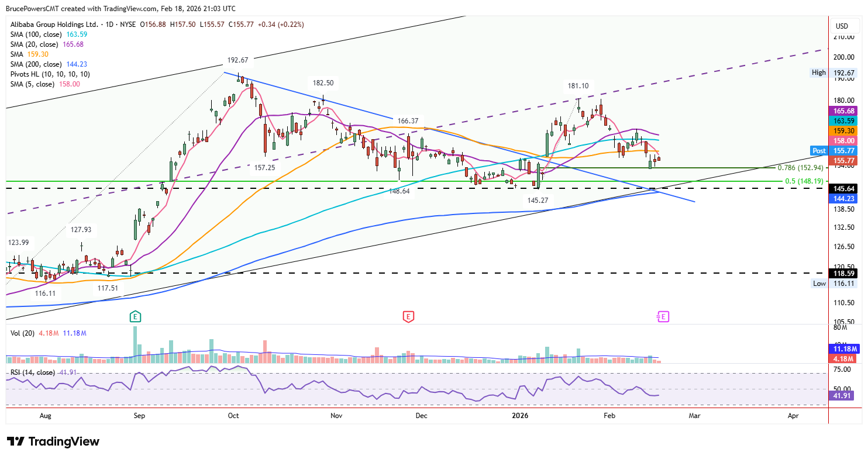Viewport: 868px width, 459px height.
Task: Click the blue 144.23 price axis tag
Action: pos(844,199)
